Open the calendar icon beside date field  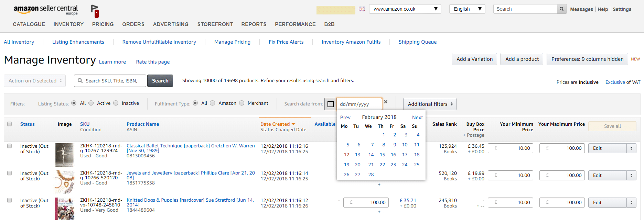click(x=331, y=104)
